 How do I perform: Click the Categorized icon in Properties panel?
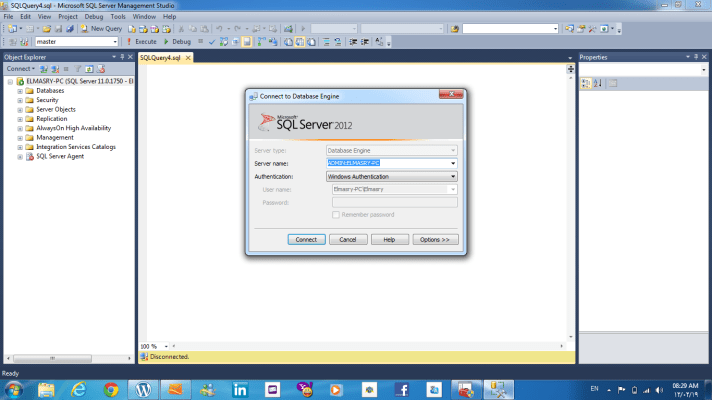coord(586,82)
